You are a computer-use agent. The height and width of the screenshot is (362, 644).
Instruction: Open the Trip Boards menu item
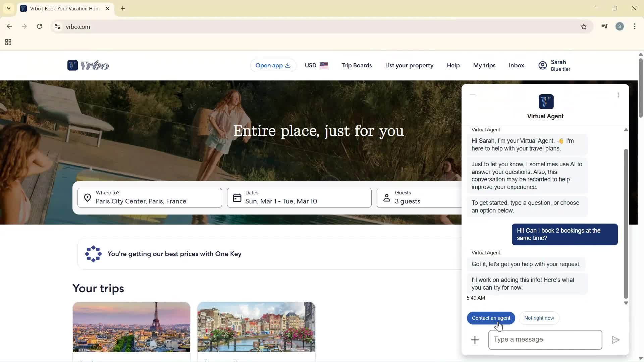357,65
